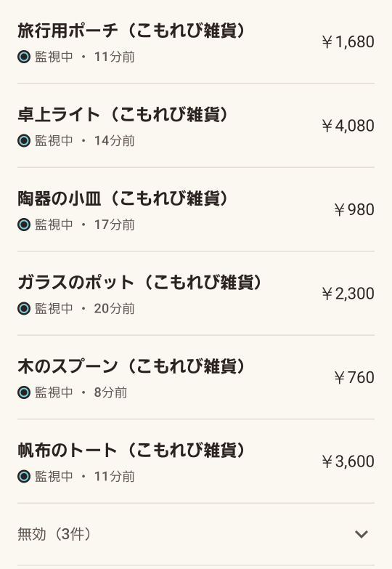Click monitoring status icon for 木のスプーン
Screen dimensions: 392x569
coord(24,392)
